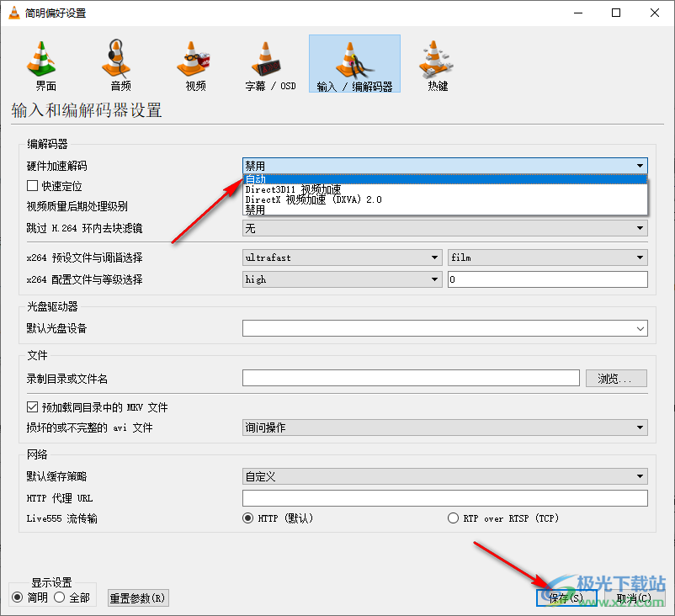The width and height of the screenshot is (675, 616).
Task: Open the 字幕 / OSD settings category
Action: tap(270, 65)
